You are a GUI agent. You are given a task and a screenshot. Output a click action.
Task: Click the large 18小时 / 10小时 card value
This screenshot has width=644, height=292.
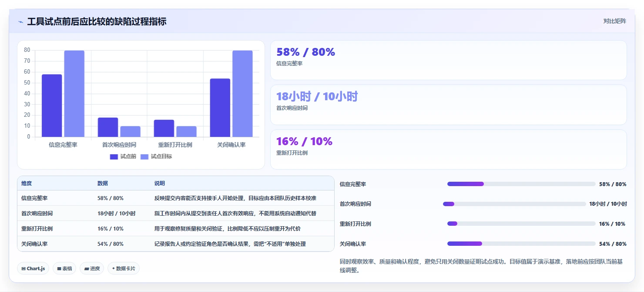coord(317,97)
